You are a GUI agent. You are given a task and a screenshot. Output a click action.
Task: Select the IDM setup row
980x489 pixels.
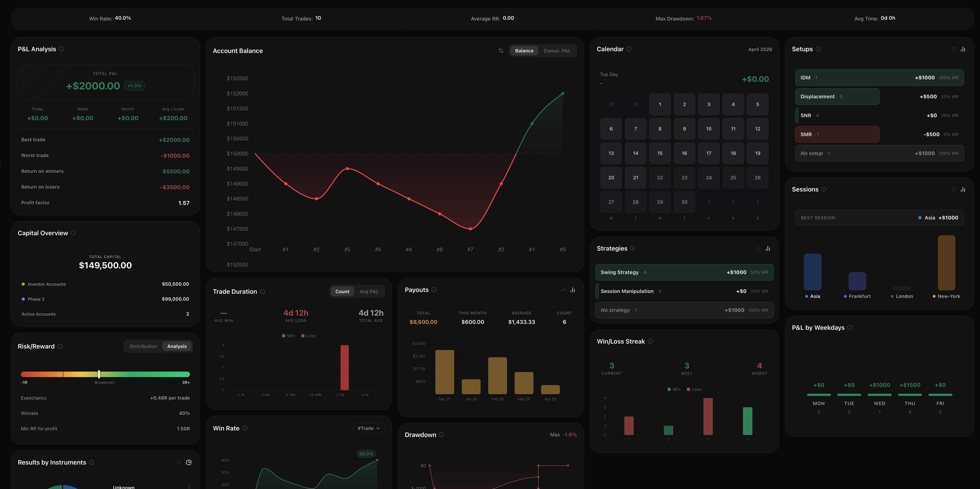pos(879,77)
